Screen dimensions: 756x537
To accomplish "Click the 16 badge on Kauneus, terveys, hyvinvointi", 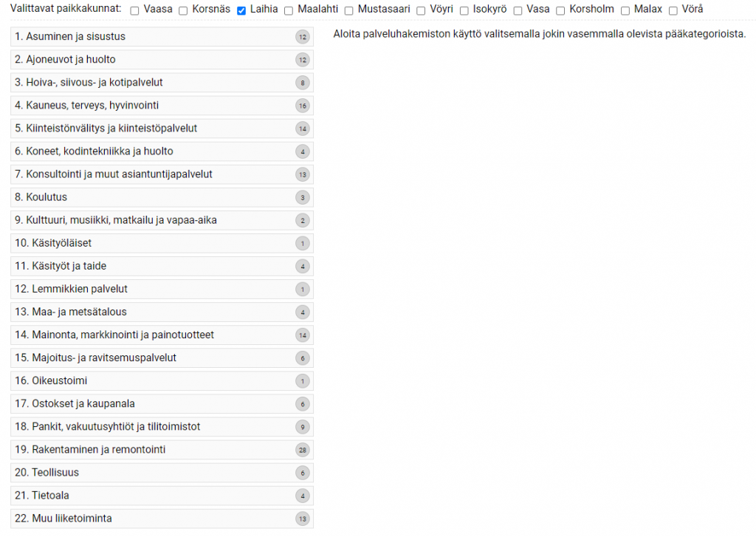I will (x=302, y=106).
